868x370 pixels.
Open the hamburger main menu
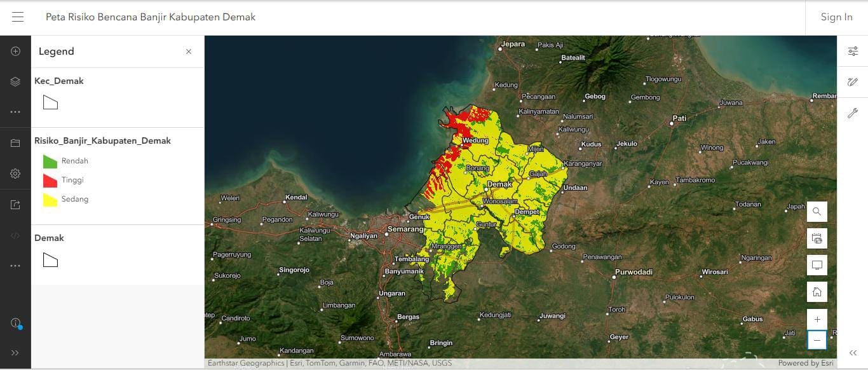[x=18, y=17]
